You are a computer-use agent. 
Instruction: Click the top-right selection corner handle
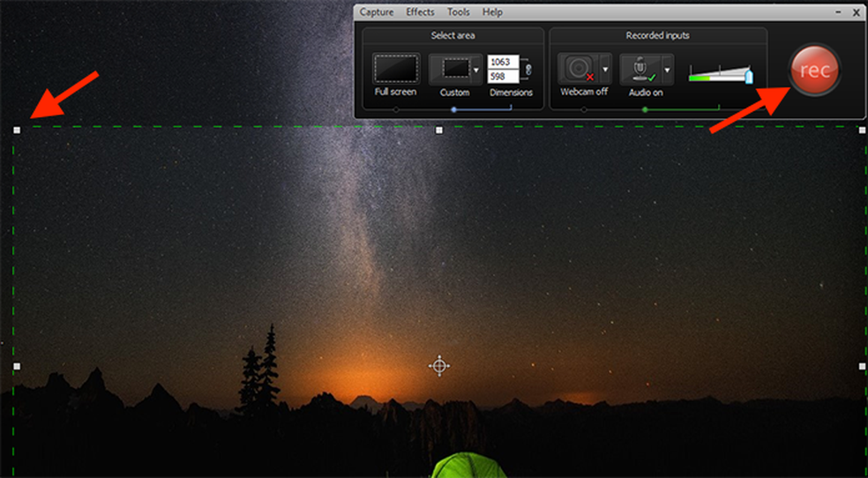[862, 130]
